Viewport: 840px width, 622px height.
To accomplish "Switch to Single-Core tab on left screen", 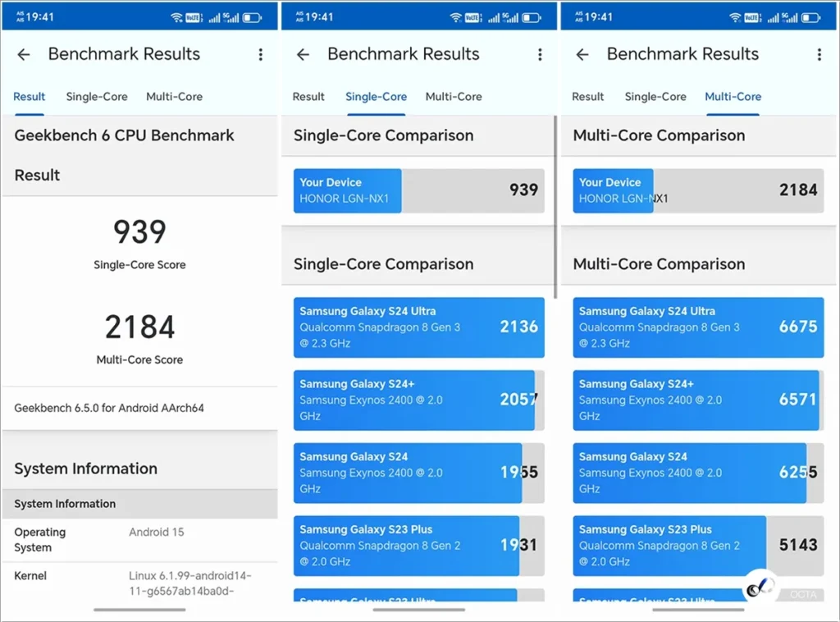I will tap(97, 97).
